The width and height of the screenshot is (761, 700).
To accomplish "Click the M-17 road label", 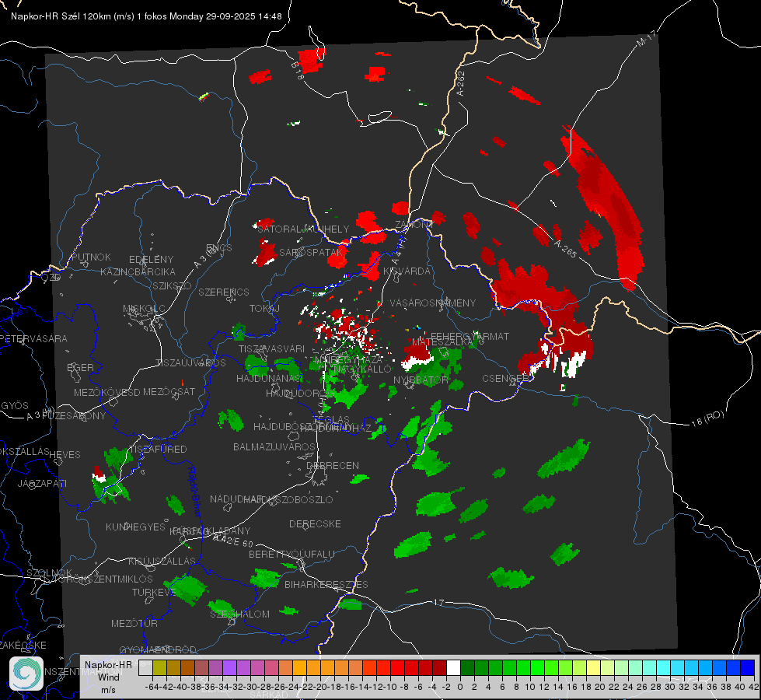I will click(646, 39).
